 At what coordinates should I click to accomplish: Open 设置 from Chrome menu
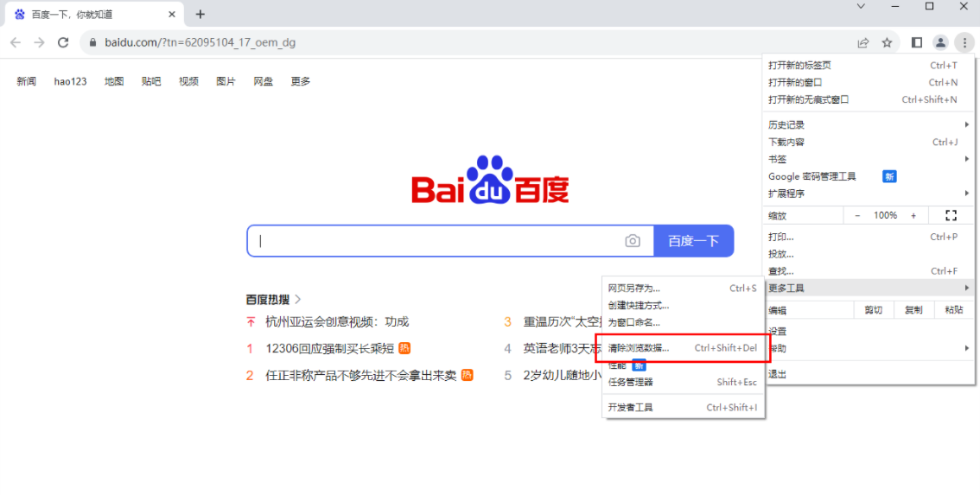(869, 331)
